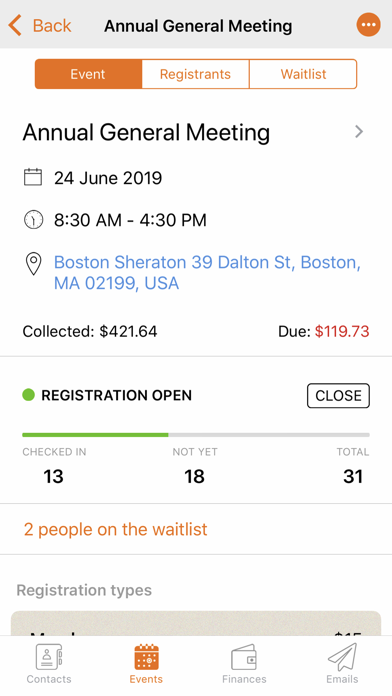392x696 pixels.
Task: Select the Event segment tab
Action: (88, 74)
